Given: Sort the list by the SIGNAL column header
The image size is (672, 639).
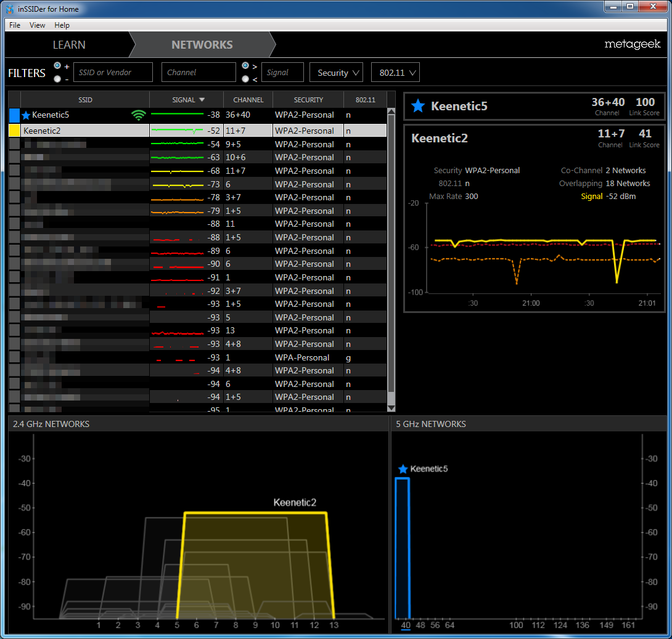Looking at the screenshot, I should 186,100.
